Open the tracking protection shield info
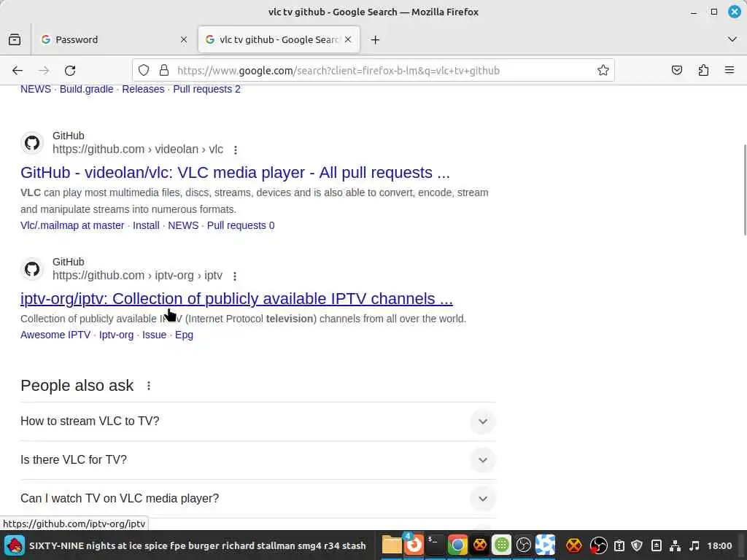This screenshot has height=560, width=747. click(144, 71)
